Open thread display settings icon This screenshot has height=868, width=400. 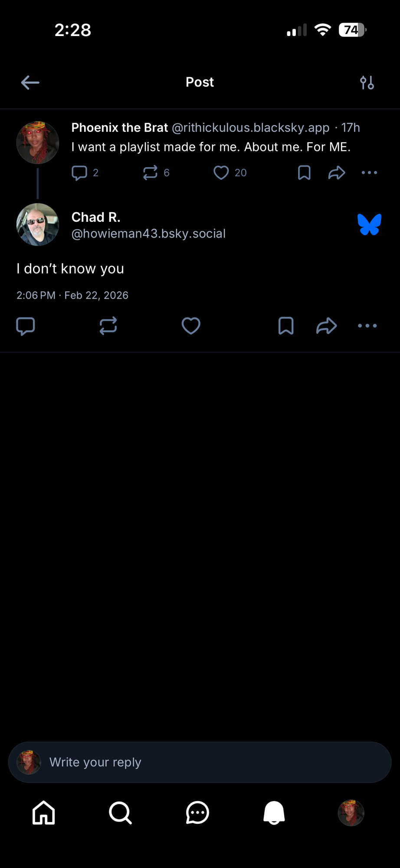point(367,82)
